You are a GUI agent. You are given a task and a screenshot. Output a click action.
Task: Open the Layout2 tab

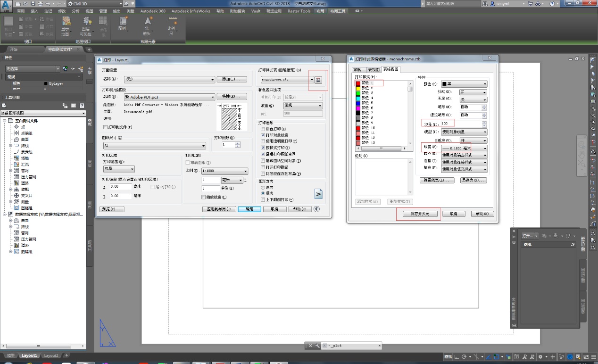click(50, 356)
